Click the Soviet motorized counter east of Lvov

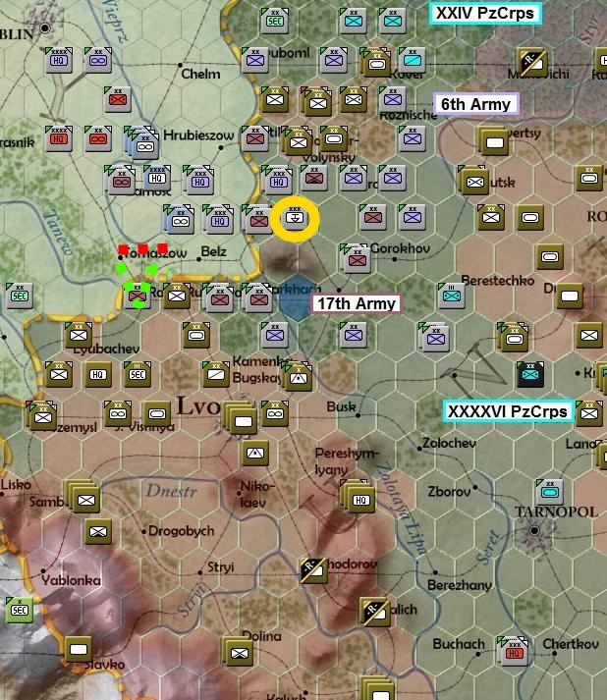(x=275, y=413)
